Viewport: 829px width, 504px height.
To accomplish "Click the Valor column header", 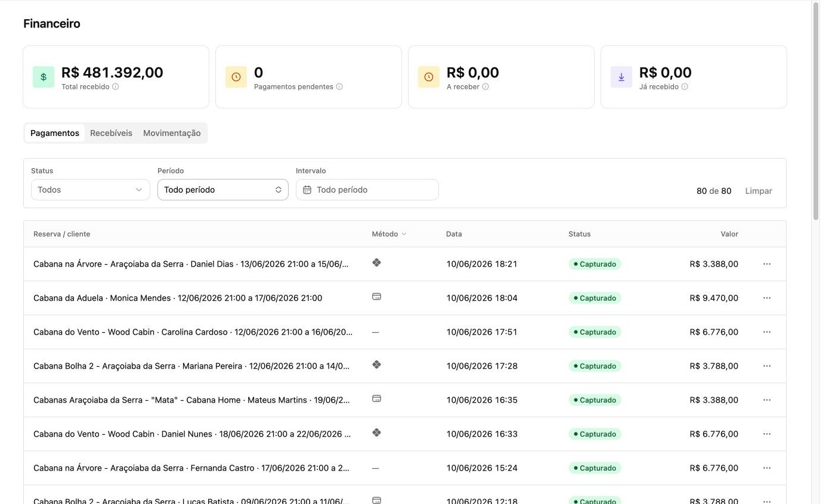I will coord(729,234).
